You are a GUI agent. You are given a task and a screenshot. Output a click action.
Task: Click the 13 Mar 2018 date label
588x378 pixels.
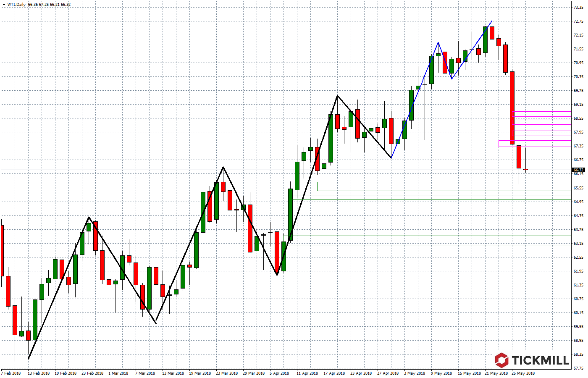[x=173, y=373]
